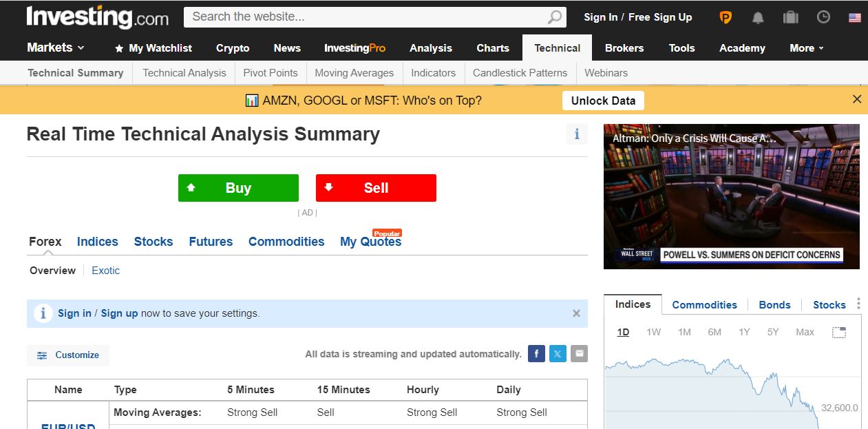The image size is (868, 429).
Task: Click the chart expand/fullscreen icon
Action: click(838, 333)
